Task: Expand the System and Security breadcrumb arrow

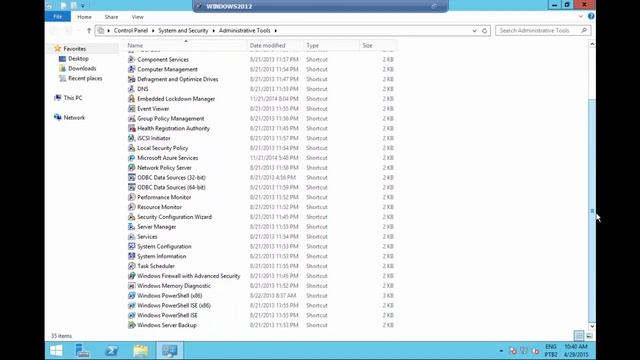Action: pyautogui.click(x=213, y=31)
